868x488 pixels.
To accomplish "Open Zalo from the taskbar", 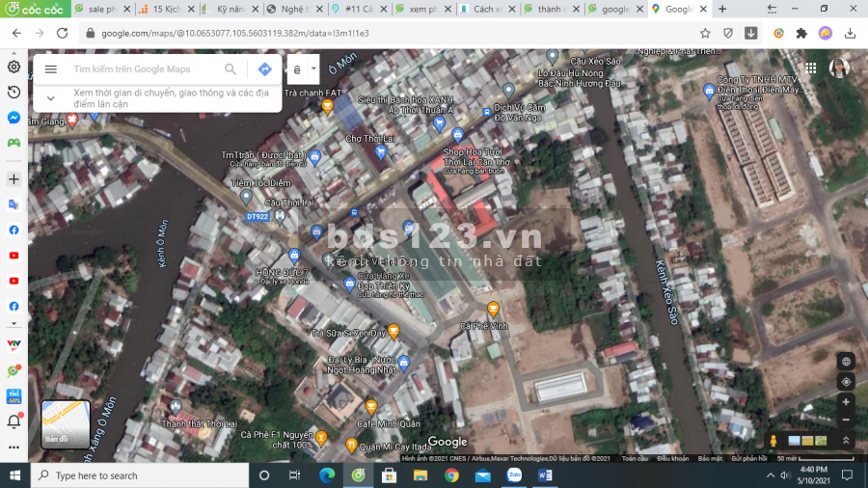I will (x=514, y=475).
